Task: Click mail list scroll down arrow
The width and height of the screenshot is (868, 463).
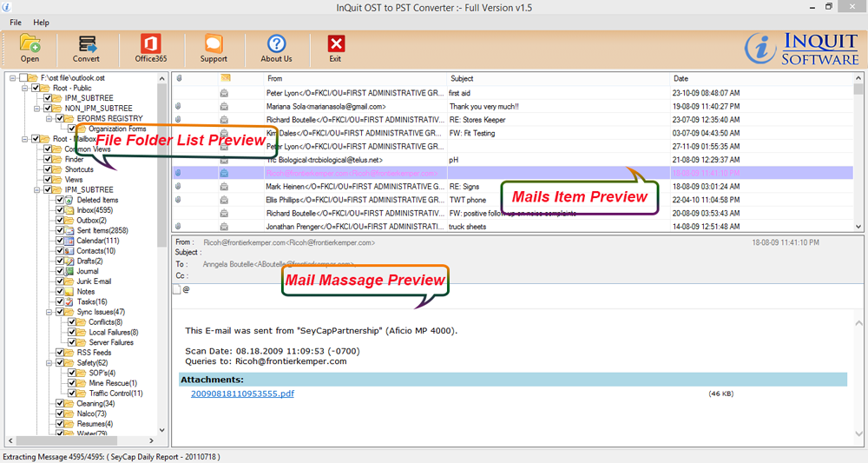Action: (x=858, y=227)
